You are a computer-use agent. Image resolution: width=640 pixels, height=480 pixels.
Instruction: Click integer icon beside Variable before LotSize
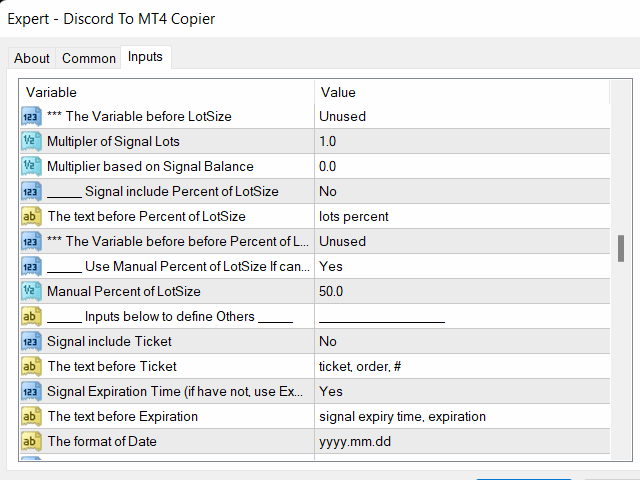pos(31,117)
